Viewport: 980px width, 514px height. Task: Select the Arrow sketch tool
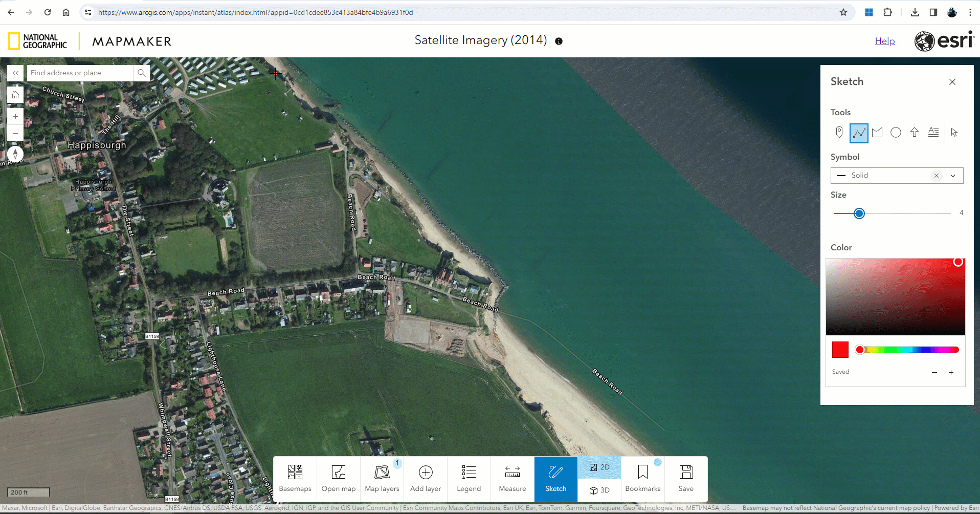coord(915,132)
